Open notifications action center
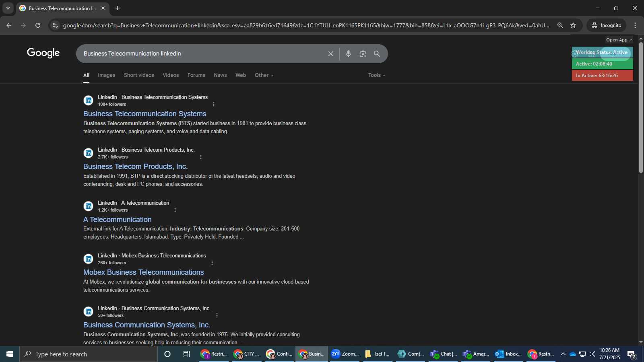The image size is (644, 362). [632, 354]
